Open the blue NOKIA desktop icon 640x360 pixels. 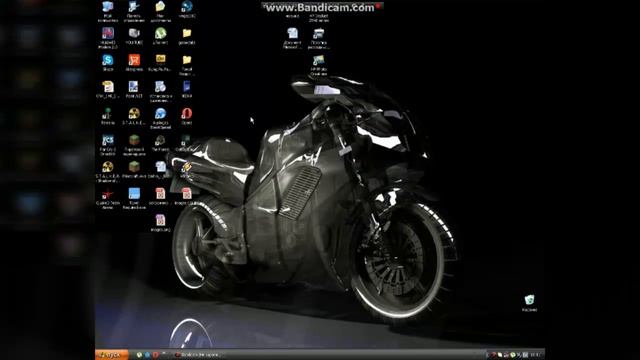click(x=187, y=89)
